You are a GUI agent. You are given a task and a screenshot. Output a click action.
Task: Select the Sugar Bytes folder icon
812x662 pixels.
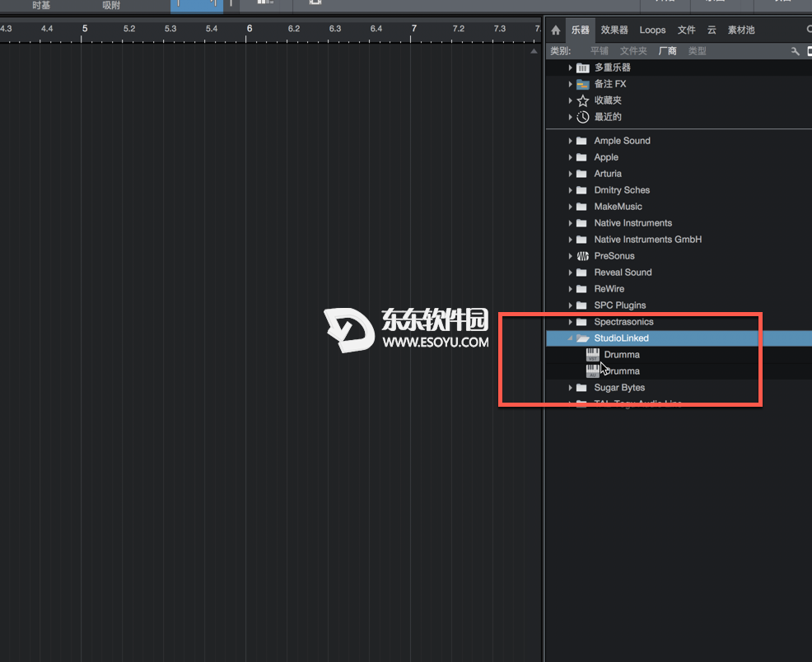pos(581,388)
